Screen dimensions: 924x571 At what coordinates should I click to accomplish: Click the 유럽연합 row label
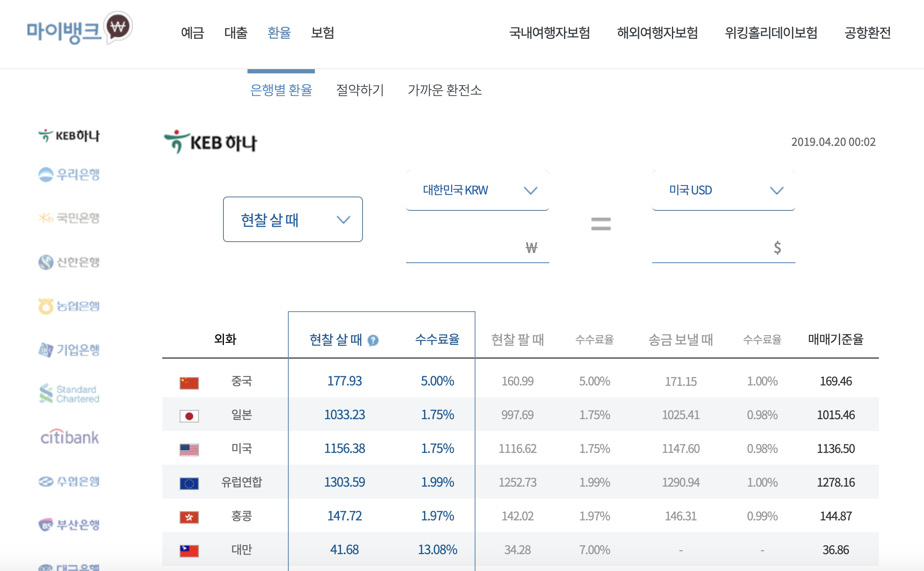242,482
